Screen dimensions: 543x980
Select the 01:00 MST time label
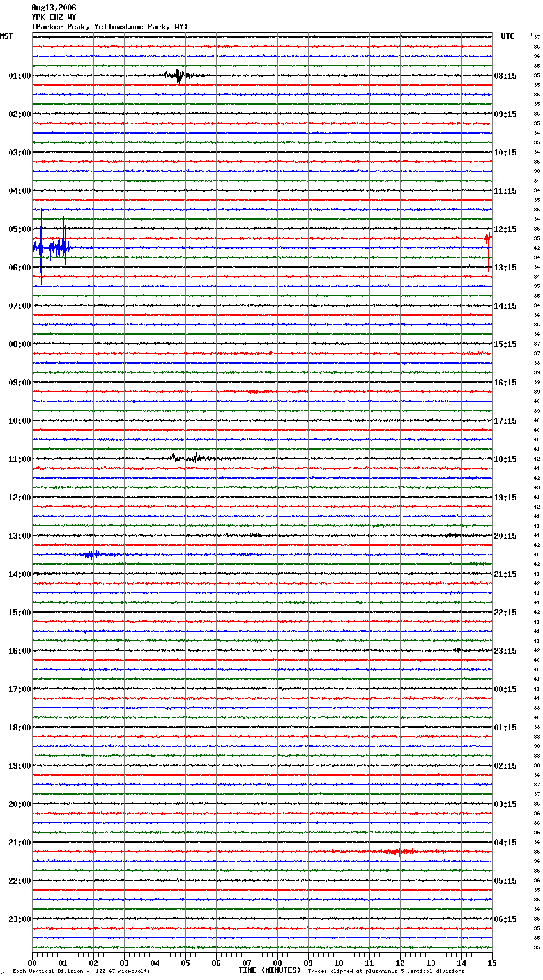pyautogui.click(x=20, y=76)
